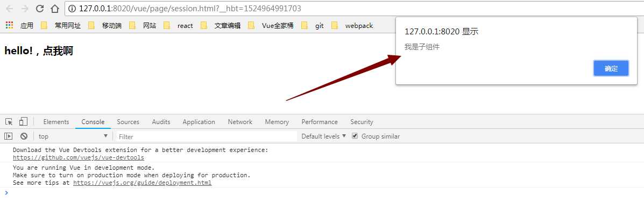Click the 'You are running Vue in development mode' message
This screenshot has width=644, height=210.
pyautogui.click(x=84, y=168)
